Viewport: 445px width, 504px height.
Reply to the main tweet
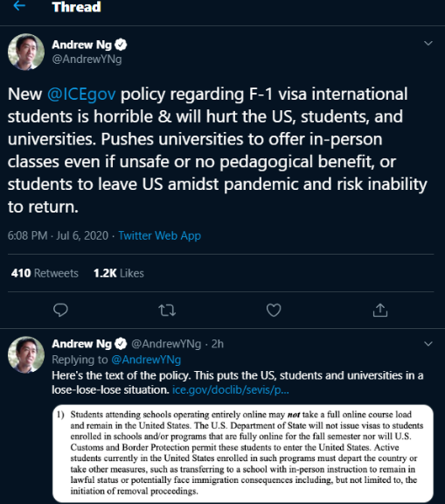click(x=60, y=310)
